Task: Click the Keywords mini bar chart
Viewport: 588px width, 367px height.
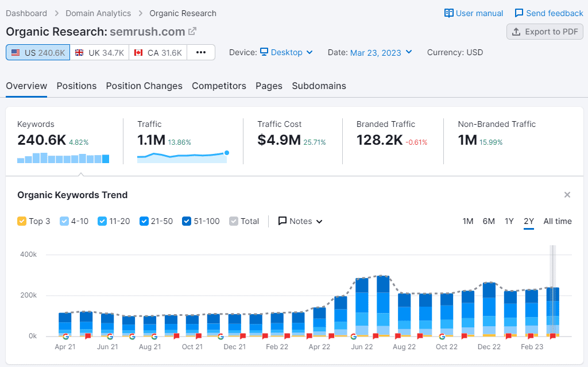Action: point(63,157)
